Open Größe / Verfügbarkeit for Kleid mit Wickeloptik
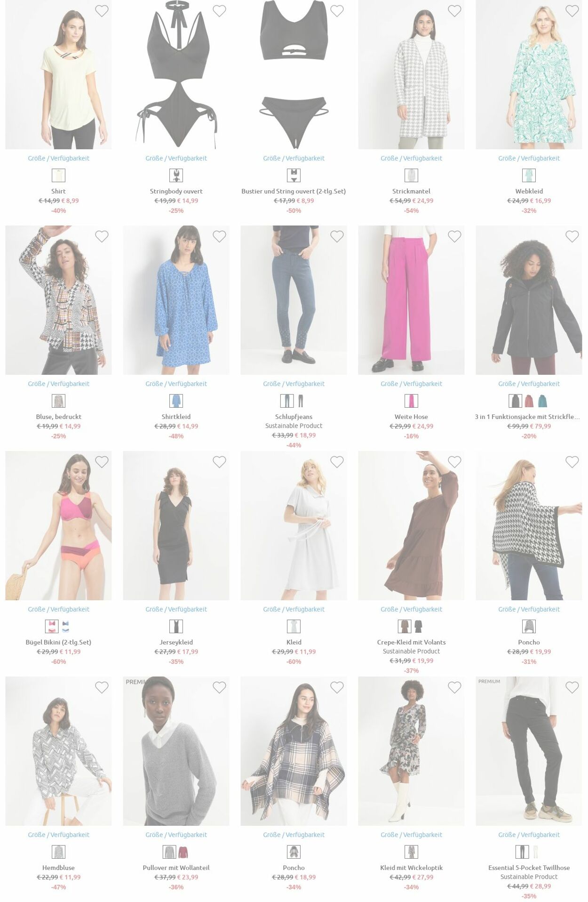The width and height of the screenshot is (588, 902). click(x=411, y=835)
